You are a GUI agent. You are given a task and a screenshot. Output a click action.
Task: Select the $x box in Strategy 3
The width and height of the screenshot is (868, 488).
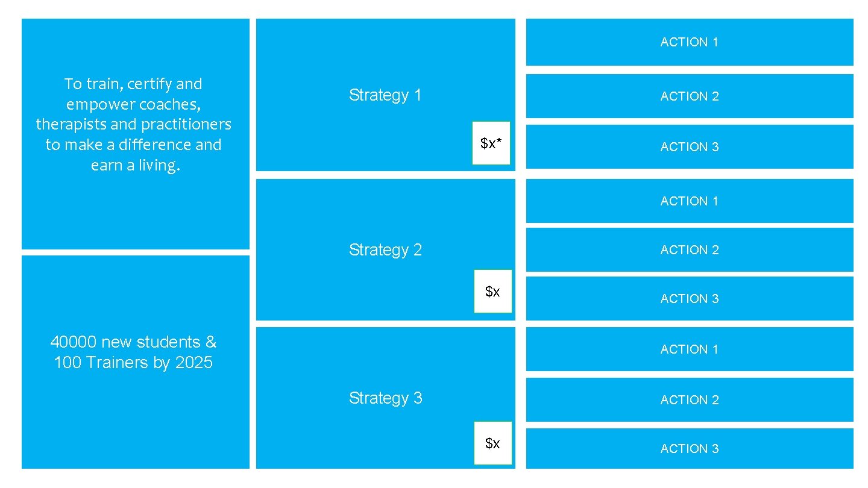click(x=492, y=443)
